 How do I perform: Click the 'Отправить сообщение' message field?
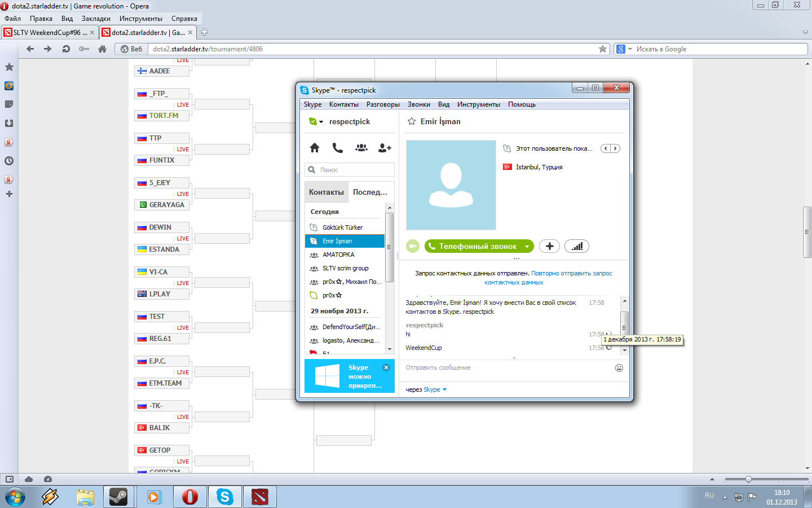point(507,368)
